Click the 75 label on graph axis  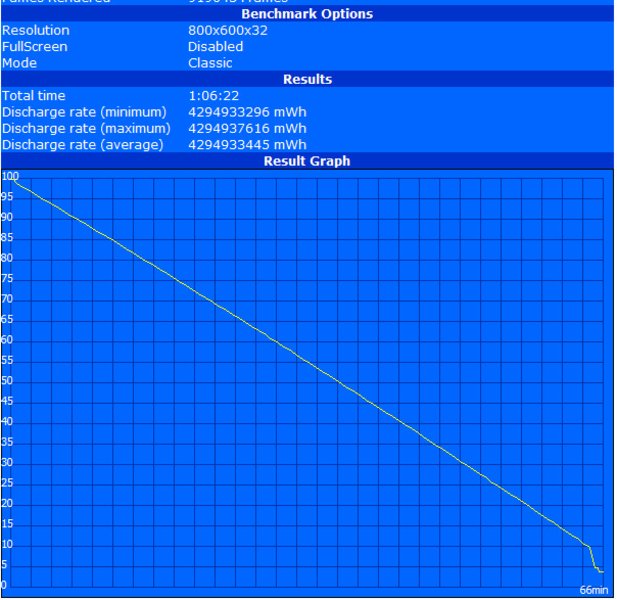7,279
